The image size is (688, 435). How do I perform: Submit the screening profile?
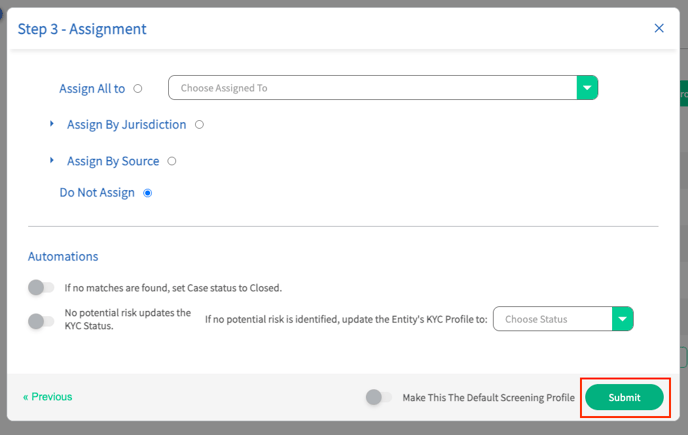pyautogui.click(x=624, y=397)
